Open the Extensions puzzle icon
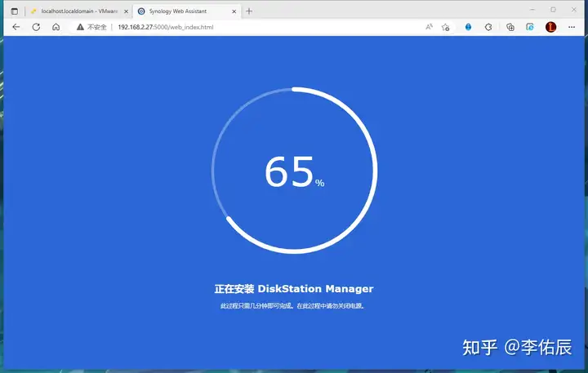This screenshot has height=373, width=588. click(488, 27)
